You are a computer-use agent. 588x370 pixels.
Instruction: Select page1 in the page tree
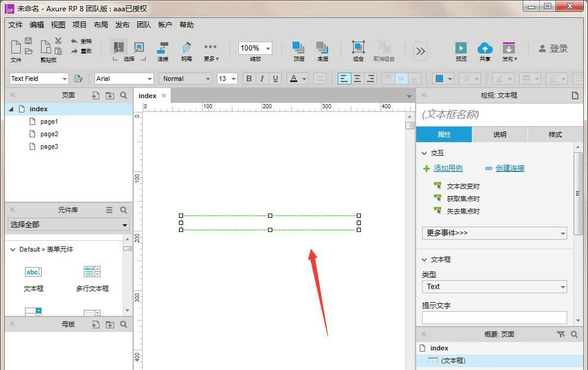click(x=49, y=121)
